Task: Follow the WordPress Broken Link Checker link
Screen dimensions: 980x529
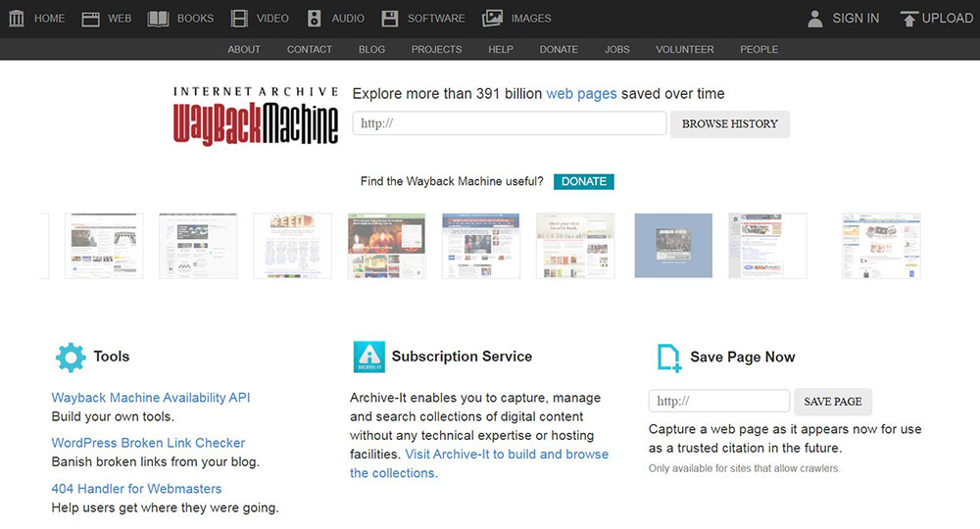Action: pyautogui.click(x=148, y=443)
